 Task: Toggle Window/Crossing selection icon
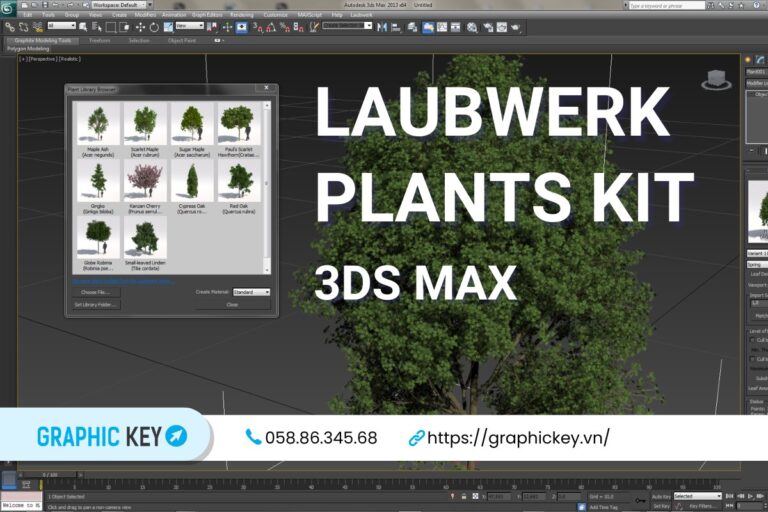tap(125, 27)
